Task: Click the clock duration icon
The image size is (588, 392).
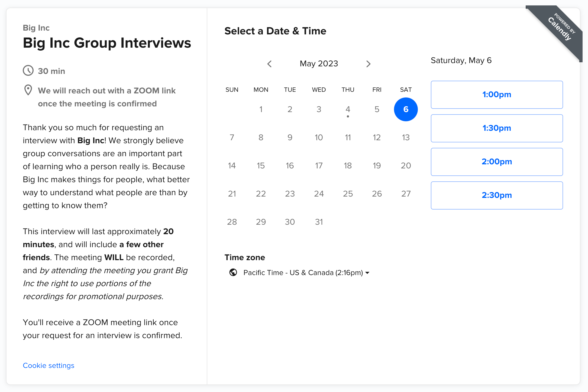Action: click(x=28, y=71)
